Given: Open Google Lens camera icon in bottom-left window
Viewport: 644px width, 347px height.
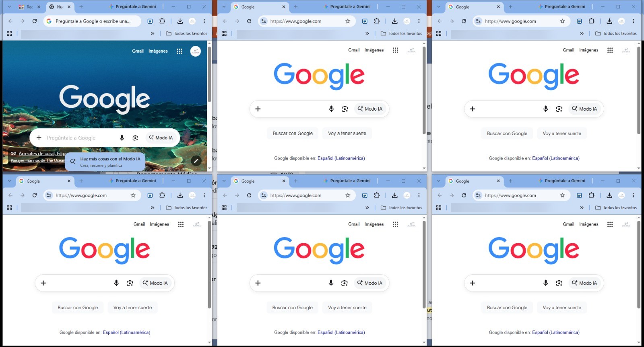Looking at the screenshot, I should tap(130, 283).
